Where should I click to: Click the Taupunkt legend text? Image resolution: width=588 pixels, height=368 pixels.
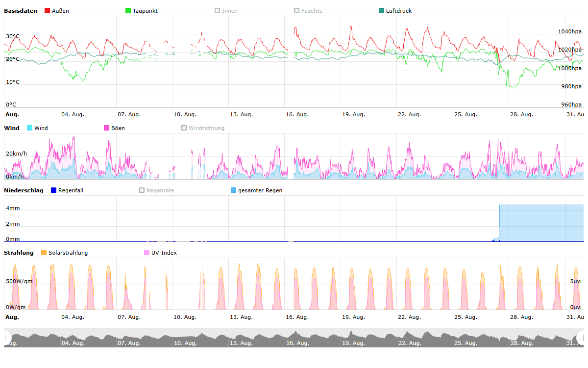point(145,11)
